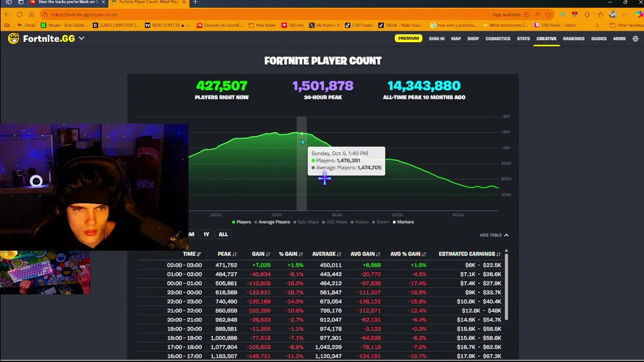The width and height of the screenshot is (644, 362).
Task: Open a new browser tab with plus icon
Action: 195,2
